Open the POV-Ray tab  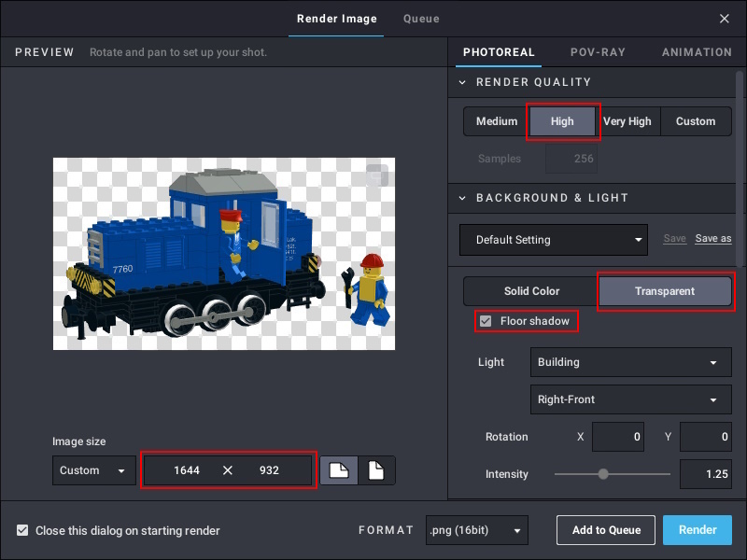[598, 52]
